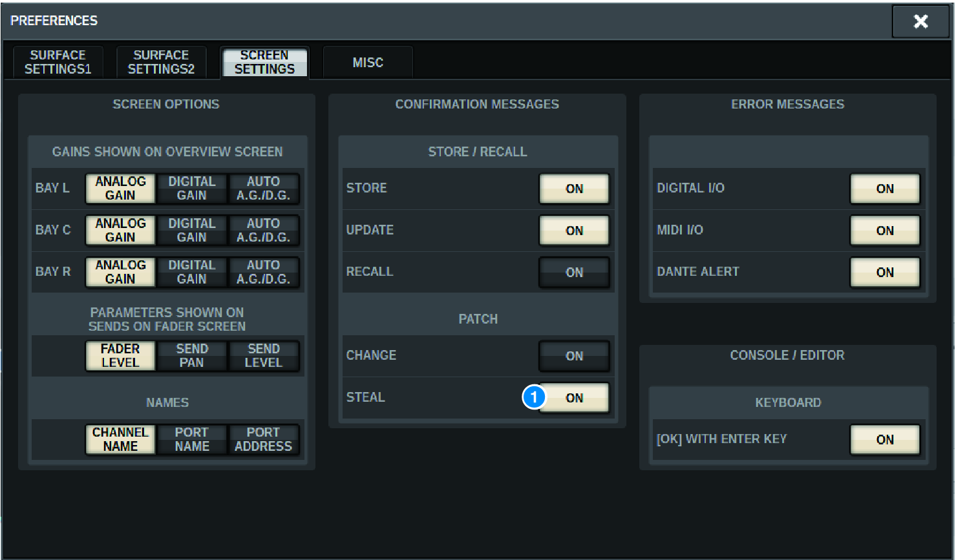Disable DIGITAL I/O error messages

coord(884,189)
